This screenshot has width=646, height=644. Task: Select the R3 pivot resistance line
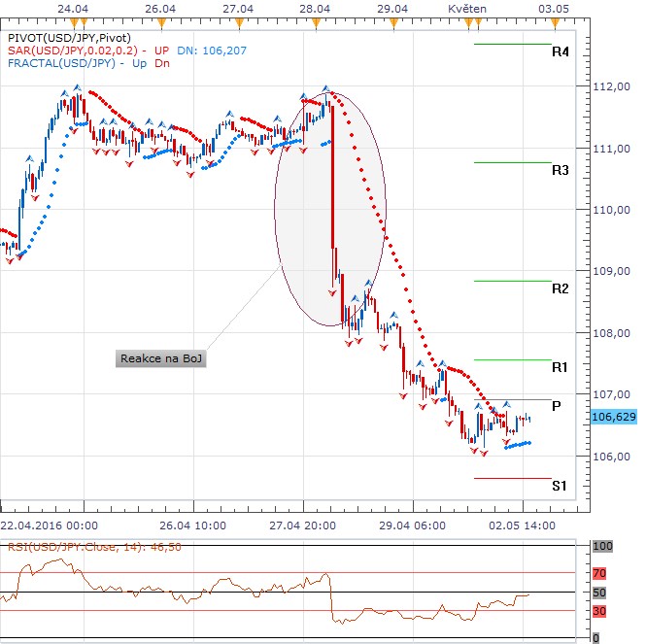[x=512, y=162]
